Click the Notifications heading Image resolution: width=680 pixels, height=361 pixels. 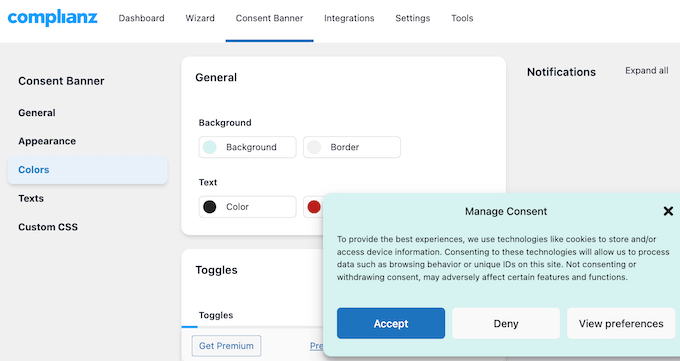click(x=561, y=72)
